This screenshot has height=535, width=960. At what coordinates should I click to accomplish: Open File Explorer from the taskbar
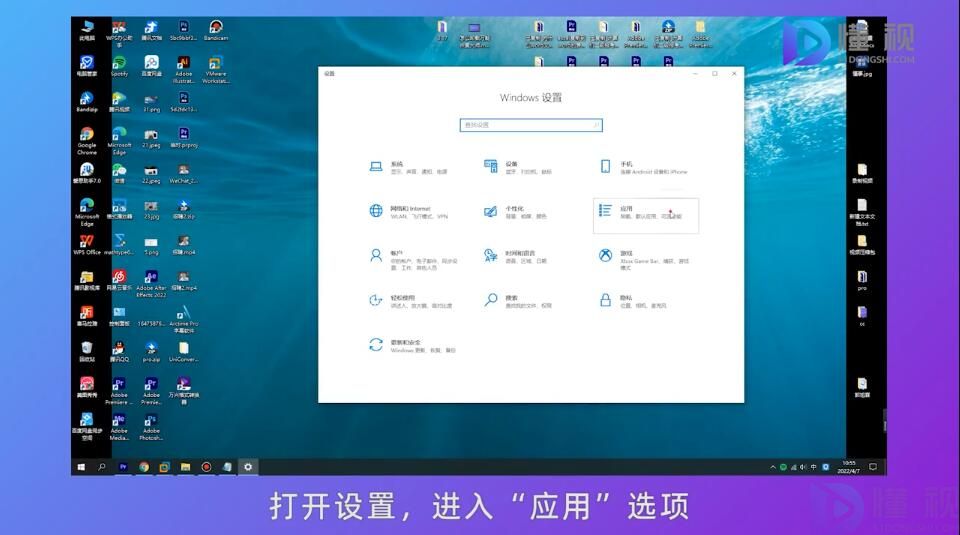[186, 467]
